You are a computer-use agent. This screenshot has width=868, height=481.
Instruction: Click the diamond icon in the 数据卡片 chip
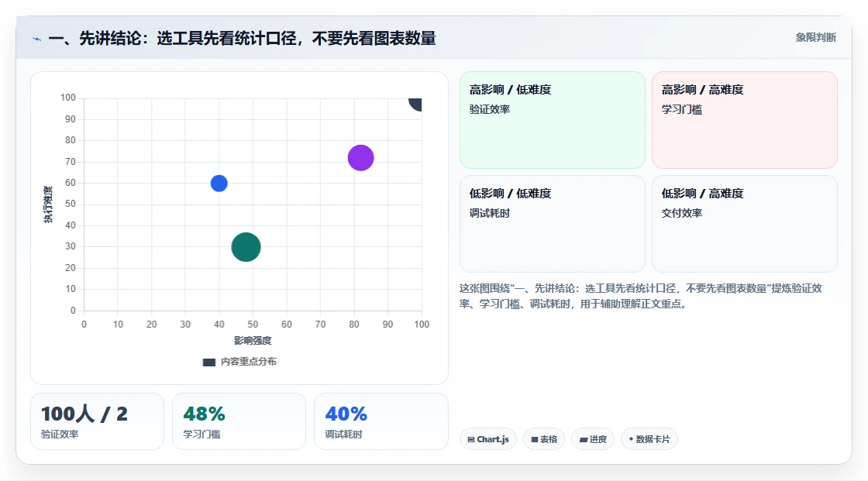(x=631, y=439)
